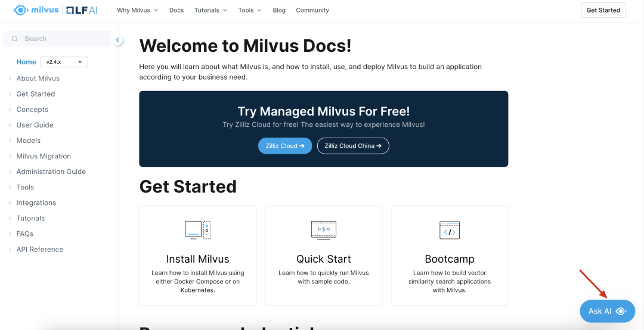Expand the Concepts section arrow
The image size is (644, 330).
tap(10, 110)
